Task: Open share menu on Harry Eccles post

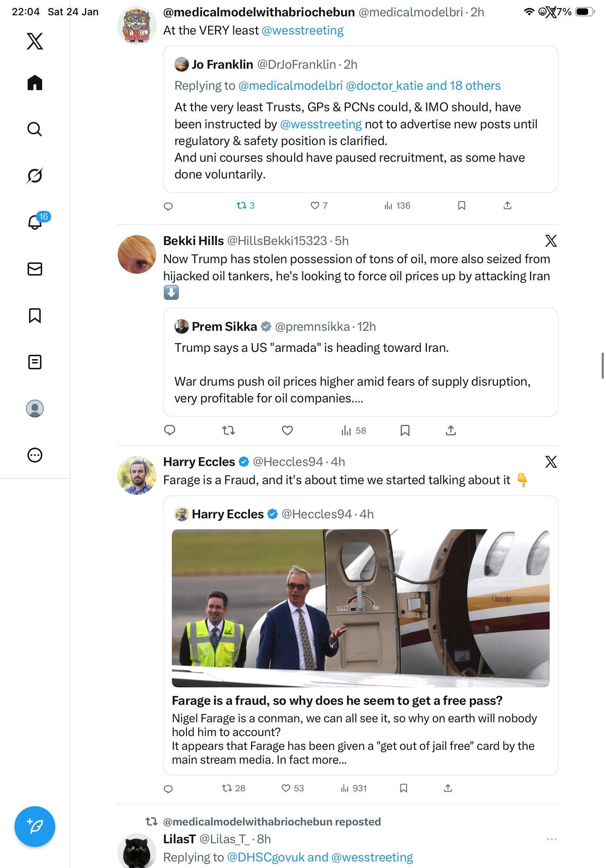Action: (x=448, y=788)
